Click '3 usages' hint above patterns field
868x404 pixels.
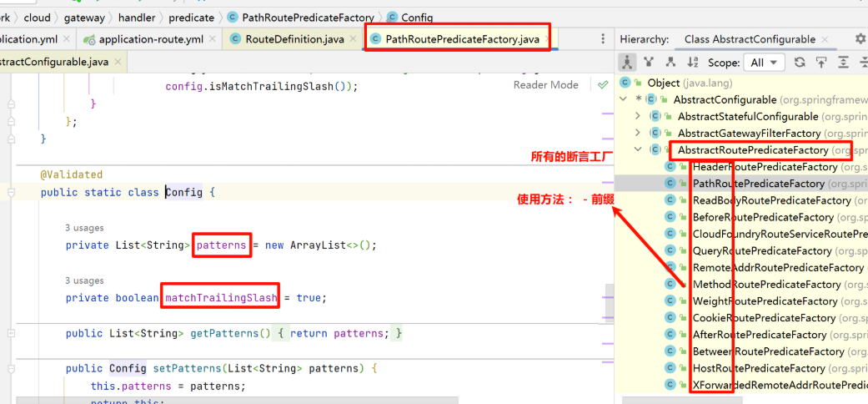85,228
